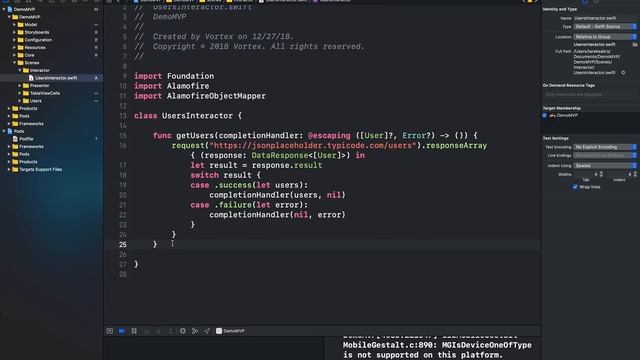
Task: Expand the Users folder disclosure triangle
Action: point(20,101)
